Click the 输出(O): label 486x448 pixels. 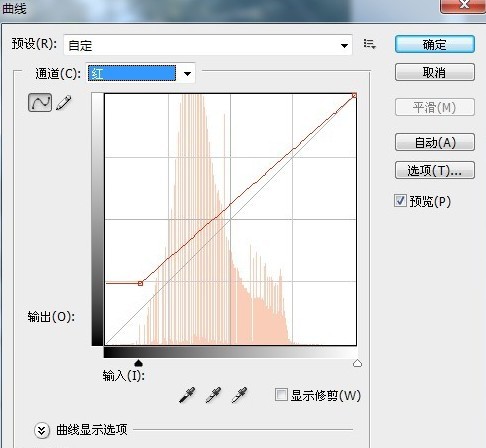(x=51, y=317)
